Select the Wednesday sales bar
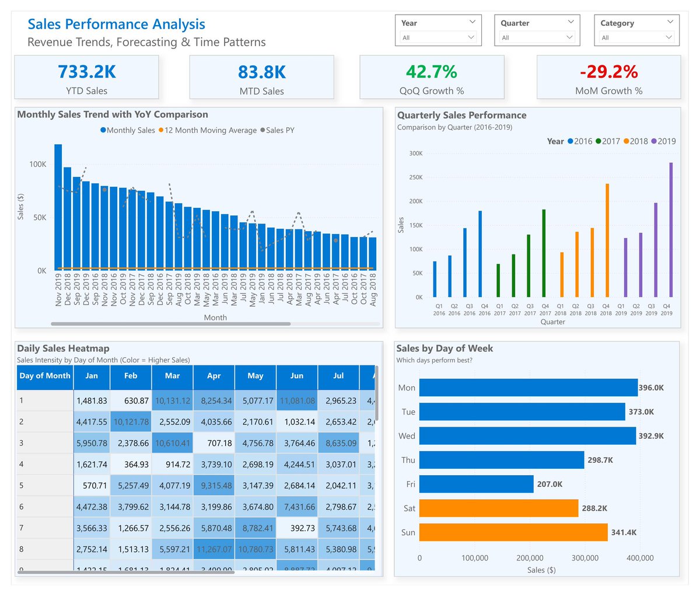Image resolution: width=700 pixels, height=596 pixels. point(528,436)
